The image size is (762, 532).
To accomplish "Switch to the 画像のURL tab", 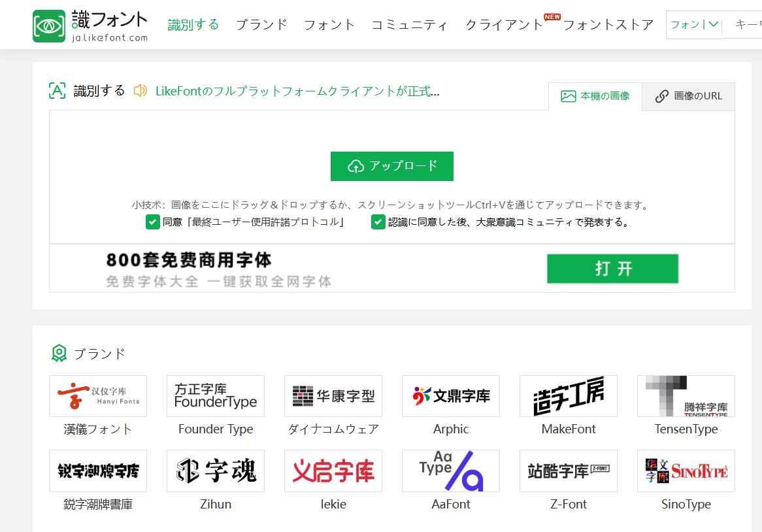I will [x=689, y=96].
